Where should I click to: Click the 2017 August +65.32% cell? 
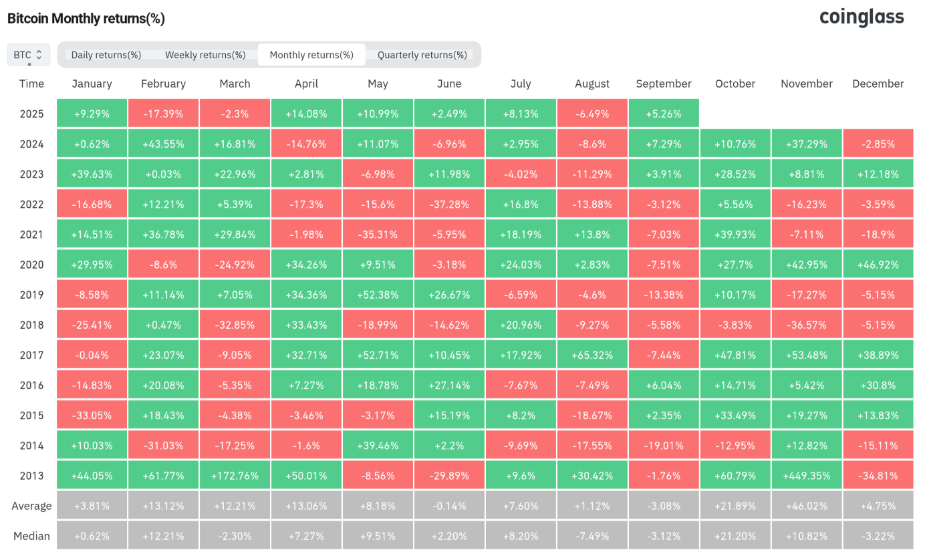tap(592, 355)
